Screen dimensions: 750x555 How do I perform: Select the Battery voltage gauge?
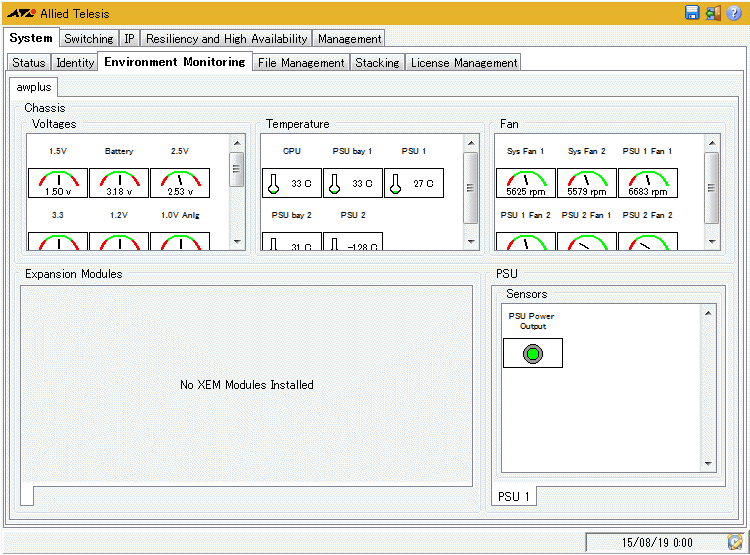pos(119,183)
